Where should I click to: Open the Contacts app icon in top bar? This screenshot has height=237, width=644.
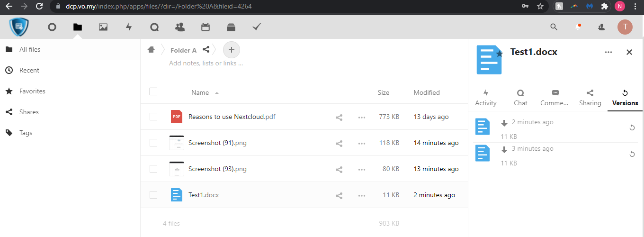point(180,27)
